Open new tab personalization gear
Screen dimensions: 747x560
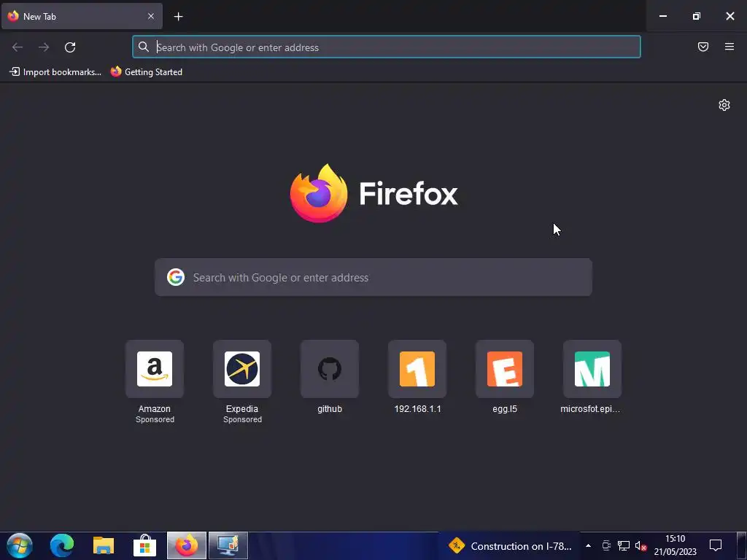coord(724,105)
